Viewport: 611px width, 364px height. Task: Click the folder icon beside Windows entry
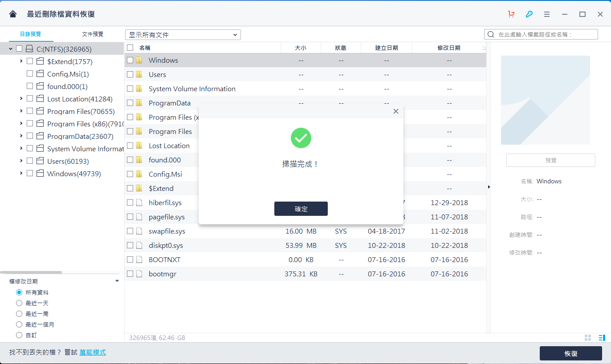tap(138, 60)
